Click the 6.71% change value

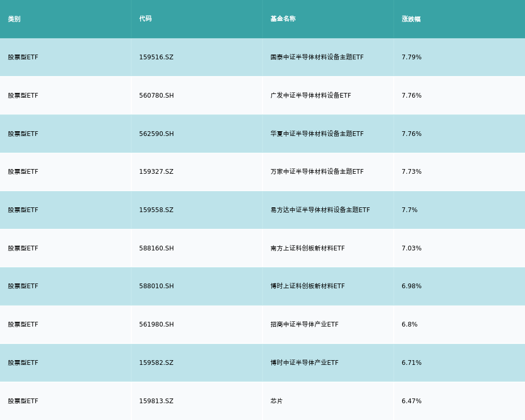pos(412,363)
